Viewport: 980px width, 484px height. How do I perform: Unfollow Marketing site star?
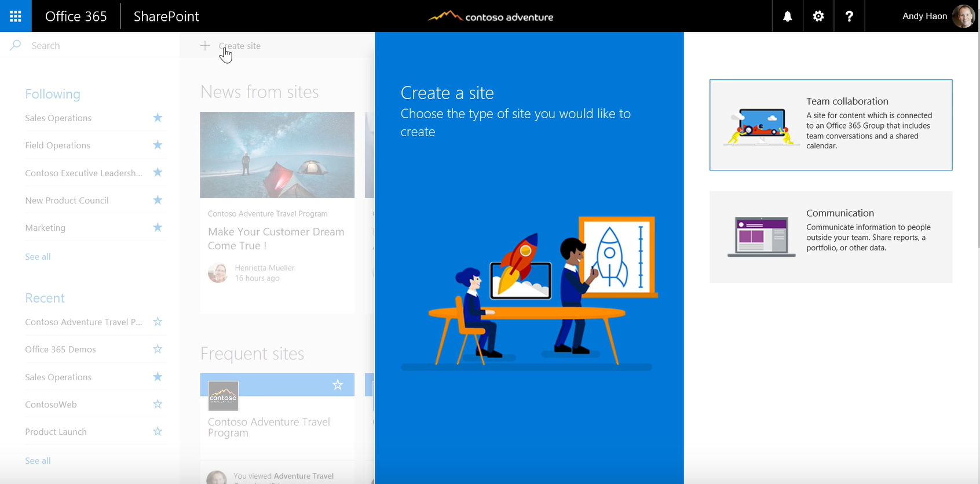158,227
